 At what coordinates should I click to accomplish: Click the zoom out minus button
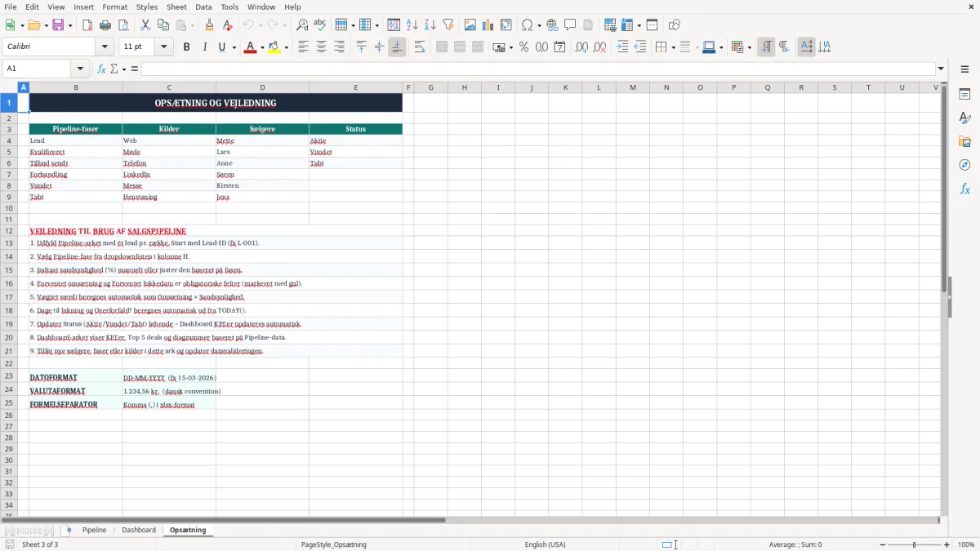point(883,544)
